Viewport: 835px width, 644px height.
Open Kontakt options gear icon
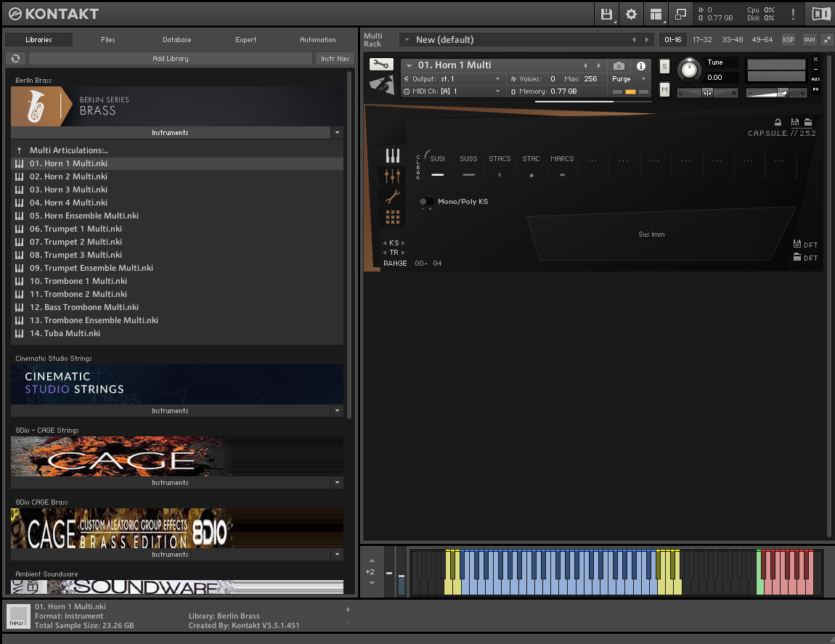[x=631, y=15]
